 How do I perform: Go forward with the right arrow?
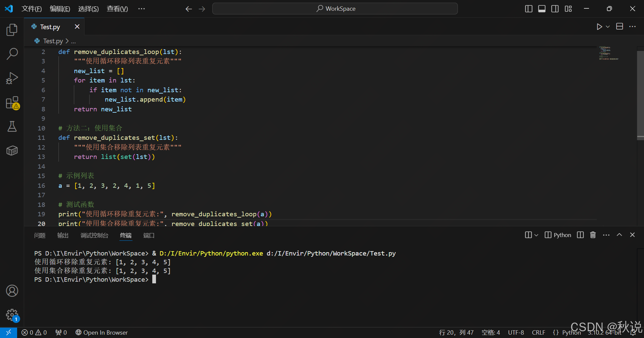click(202, 9)
